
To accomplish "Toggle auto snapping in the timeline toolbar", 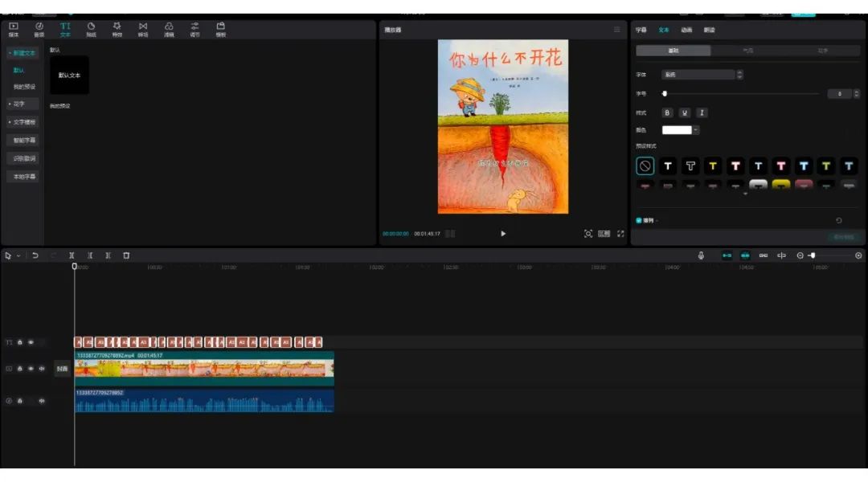I will pyautogui.click(x=745, y=255).
